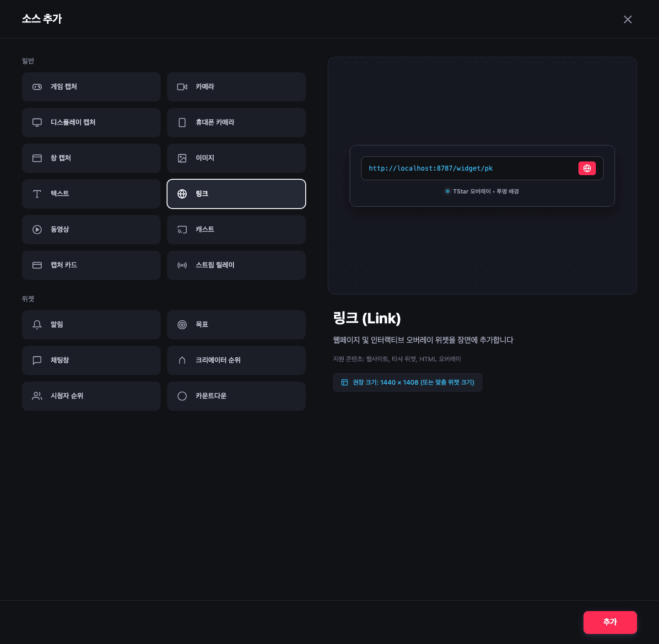
Task: Choose the monitor icon for 디스플레이 캡처
Action: click(x=37, y=123)
